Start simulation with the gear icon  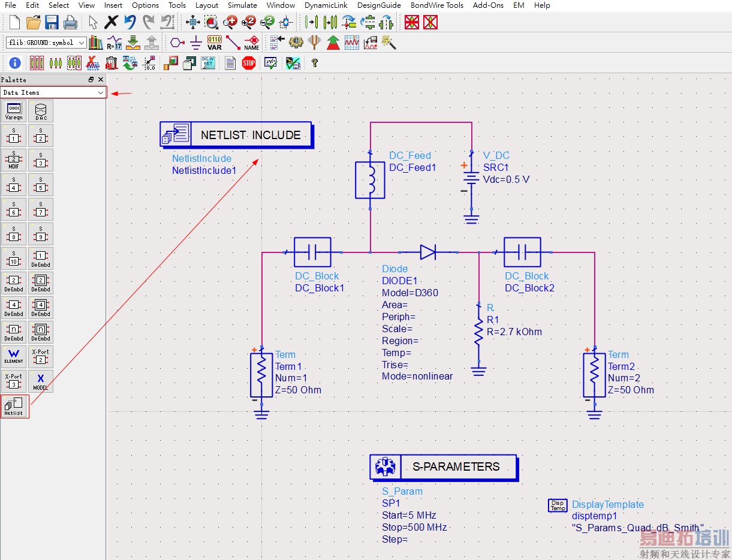pos(295,43)
